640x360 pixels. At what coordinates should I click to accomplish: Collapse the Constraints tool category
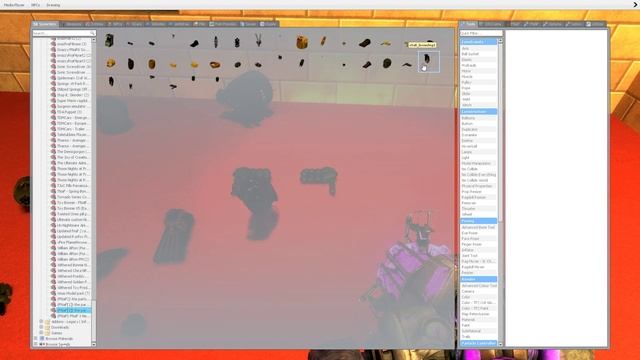478,42
